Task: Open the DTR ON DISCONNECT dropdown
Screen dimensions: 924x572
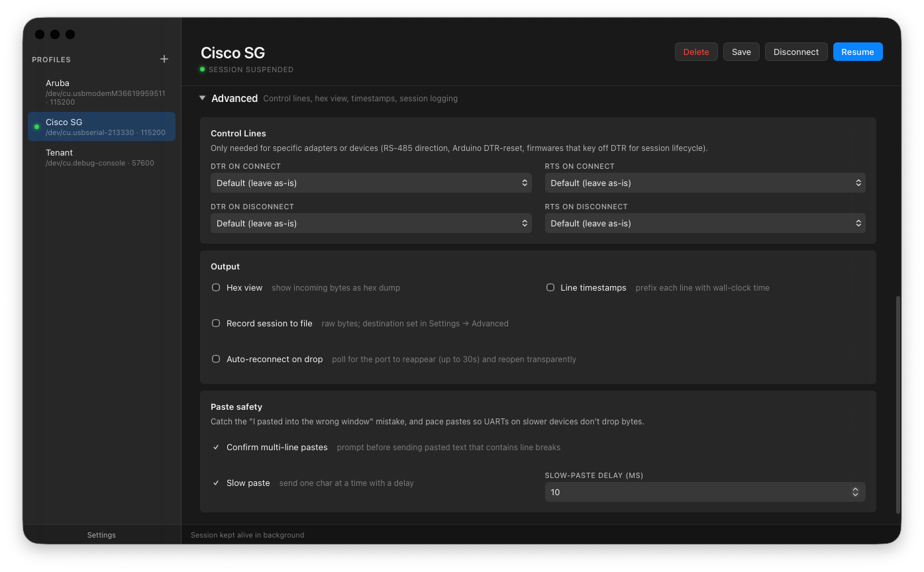Action: click(x=371, y=223)
